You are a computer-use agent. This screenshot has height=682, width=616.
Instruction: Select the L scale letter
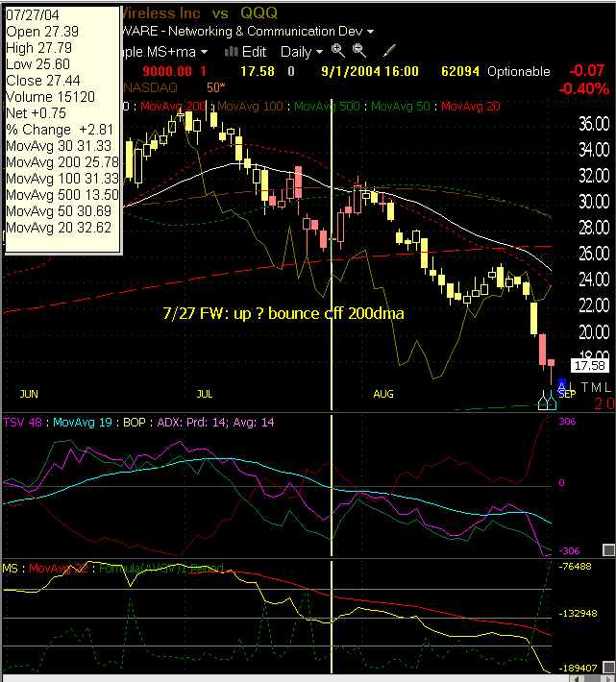pos(607,387)
